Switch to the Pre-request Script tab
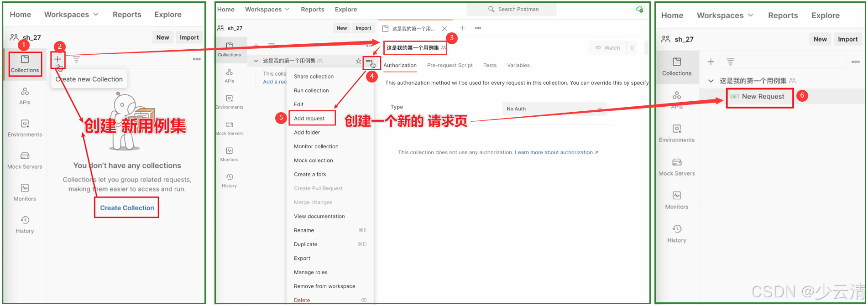The height and width of the screenshot is (306, 868). (450, 65)
